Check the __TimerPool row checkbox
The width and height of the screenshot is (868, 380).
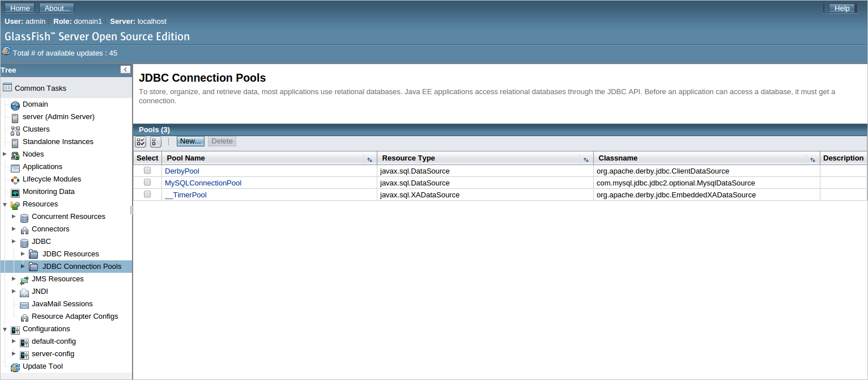point(147,194)
